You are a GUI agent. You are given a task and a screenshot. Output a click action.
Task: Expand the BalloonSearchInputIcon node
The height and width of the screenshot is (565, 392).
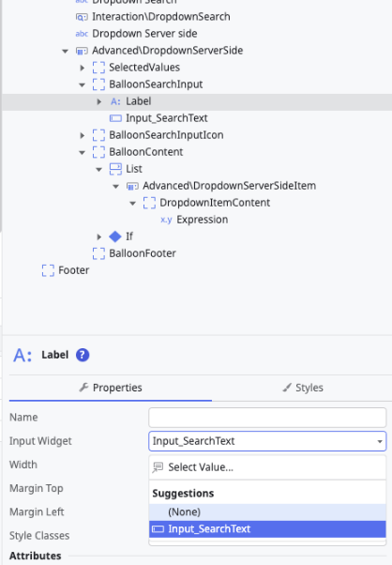(x=83, y=135)
